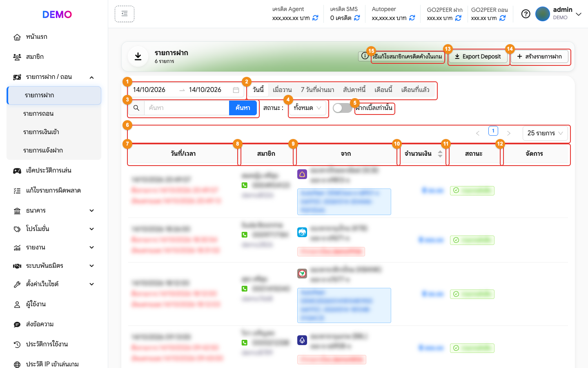Expand the รายงาน sidebar menu
The image size is (588, 368).
pyautogui.click(x=91, y=247)
